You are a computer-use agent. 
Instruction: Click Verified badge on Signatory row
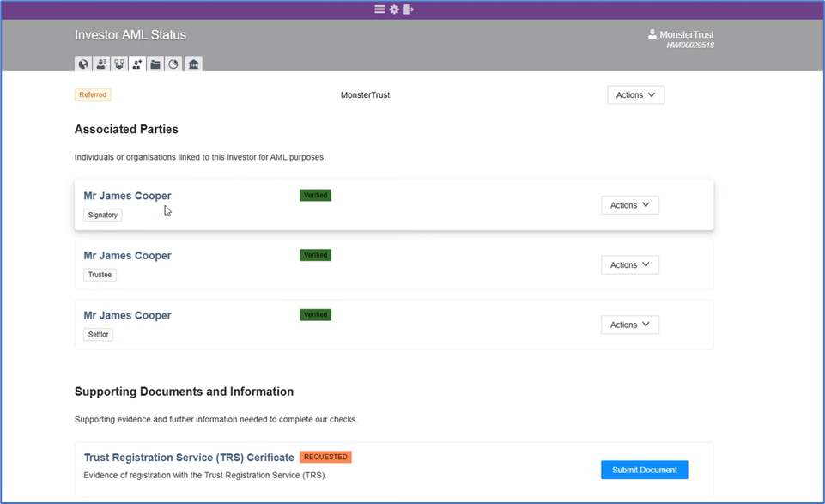click(x=315, y=195)
